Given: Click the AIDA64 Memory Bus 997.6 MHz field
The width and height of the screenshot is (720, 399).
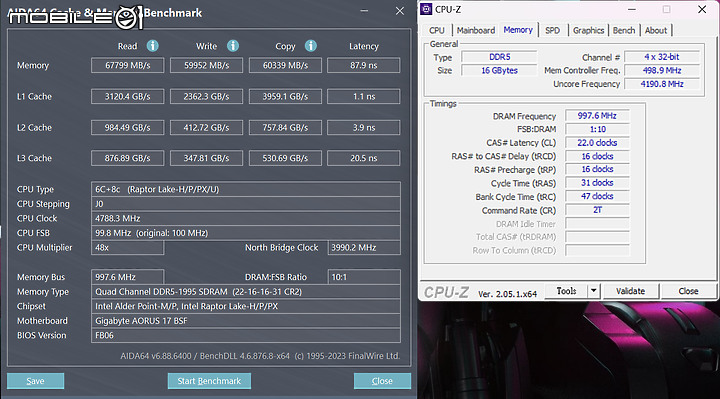Looking at the screenshot, I should click(127, 277).
